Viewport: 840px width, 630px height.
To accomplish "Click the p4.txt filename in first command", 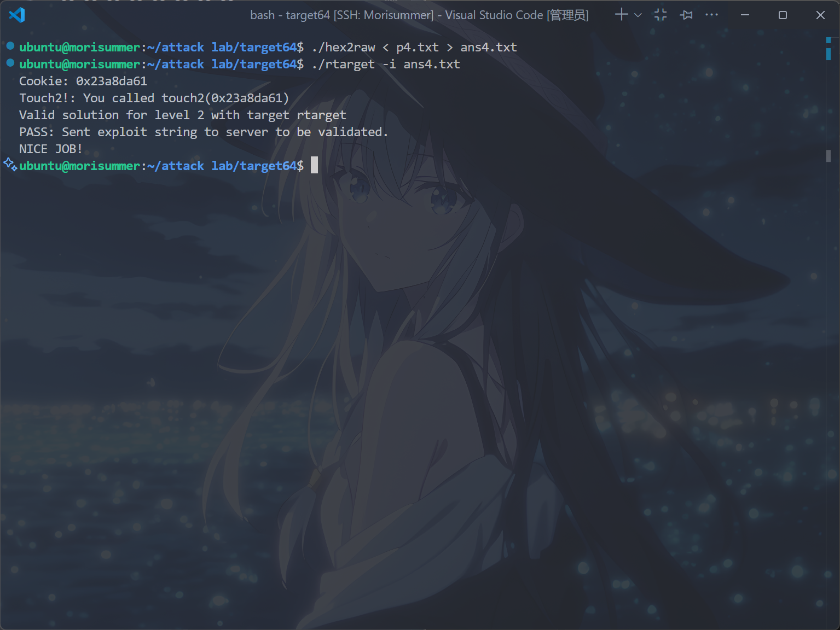I will pos(417,48).
